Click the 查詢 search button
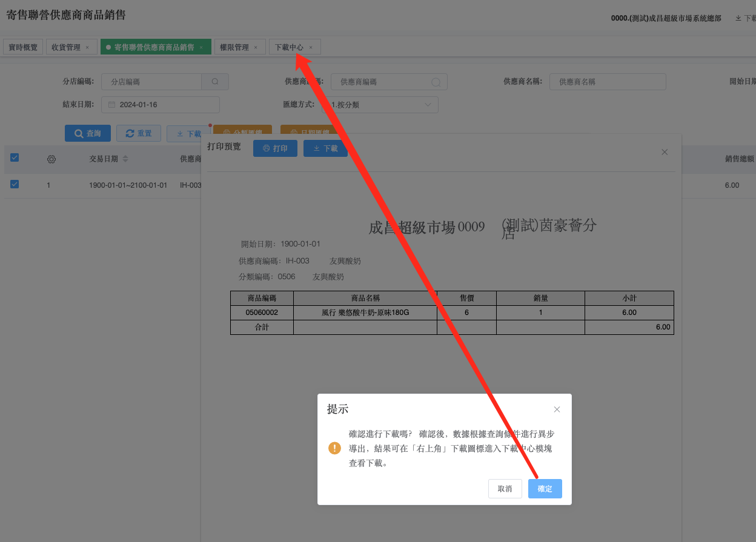This screenshot has height=542, width=756. pos(87,133)
